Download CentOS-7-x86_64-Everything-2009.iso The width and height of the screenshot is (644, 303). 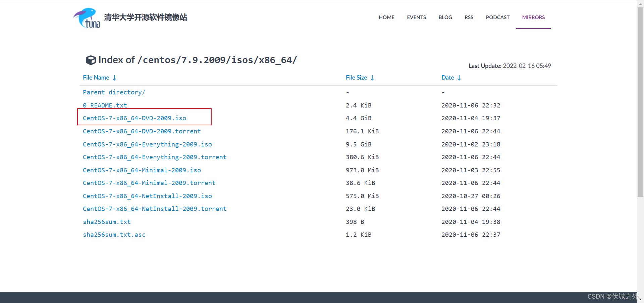coord(147,144)
